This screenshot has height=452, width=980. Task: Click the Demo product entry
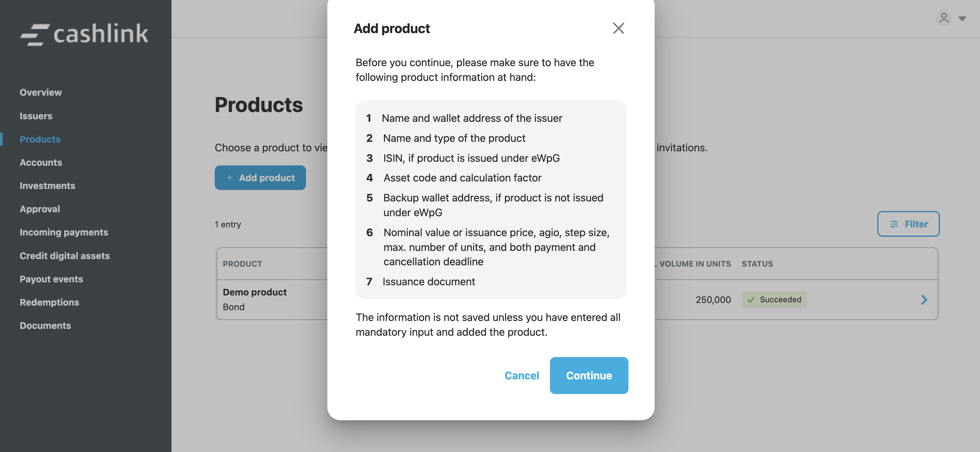[255, 292]
